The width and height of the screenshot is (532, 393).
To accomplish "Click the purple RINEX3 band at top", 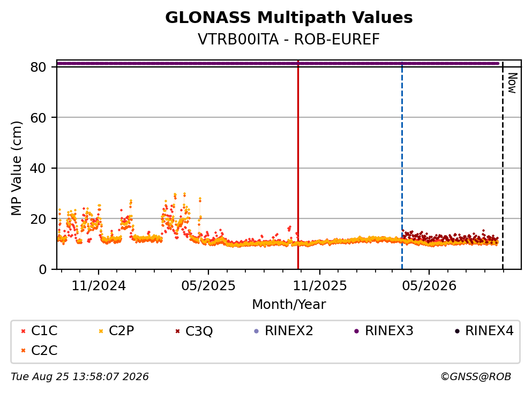I will pyautogui.click(x=278, y=63).
